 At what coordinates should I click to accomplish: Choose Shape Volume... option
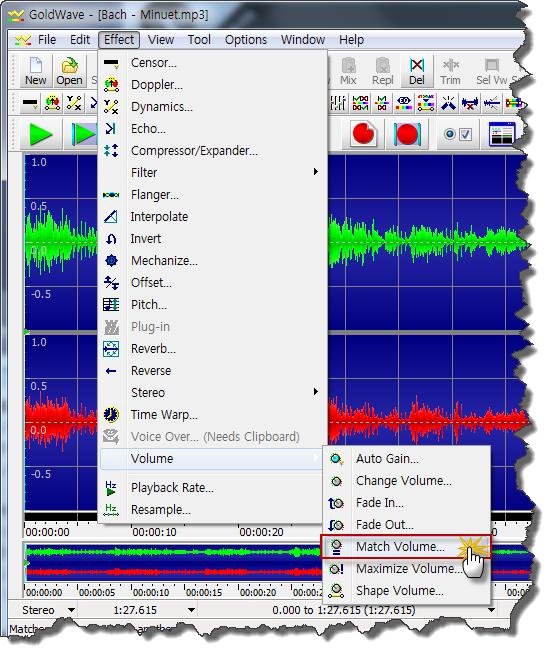point(407,591)
